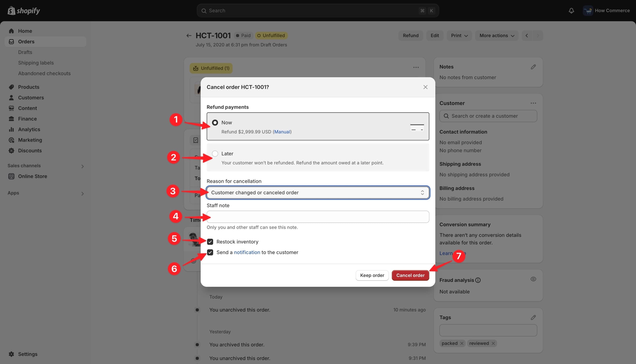Click 'No shipping address provided' text
The width and height of the screenshot is (636, 364).
coord(474,175)
